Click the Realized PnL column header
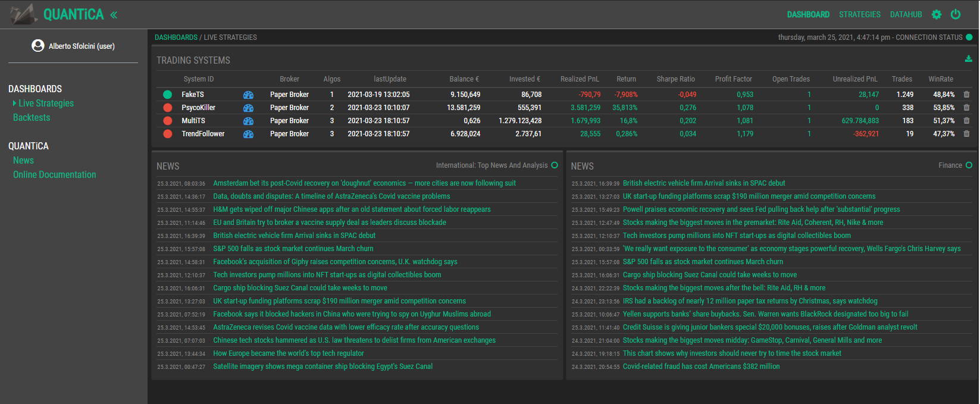980x404 pixels. tap(580, 79)
